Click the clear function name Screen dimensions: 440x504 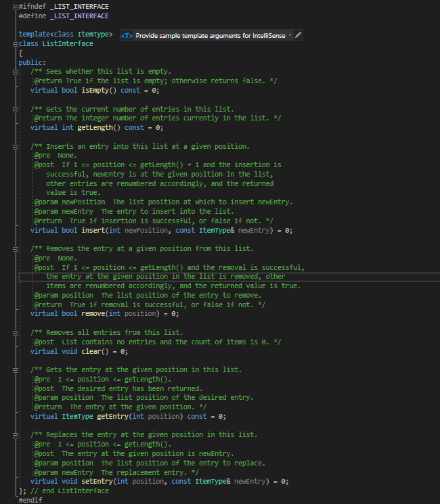point(91,351)
